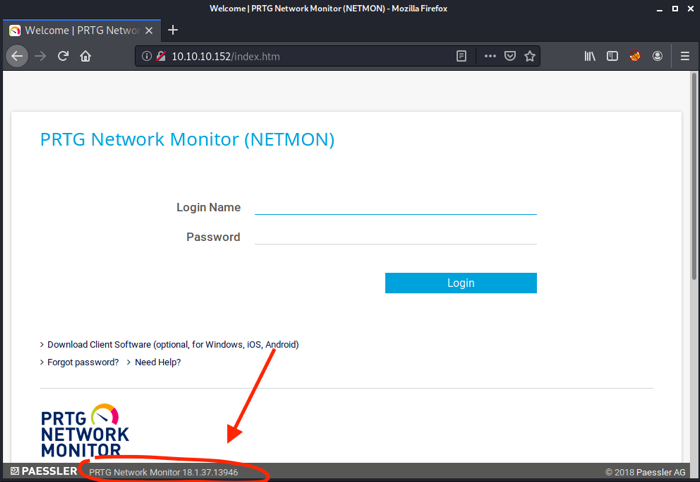Image resolution: width=700 pixels, height=482 pixels.
Task: Save page to Pocket
Action: (x=510, y=56)
